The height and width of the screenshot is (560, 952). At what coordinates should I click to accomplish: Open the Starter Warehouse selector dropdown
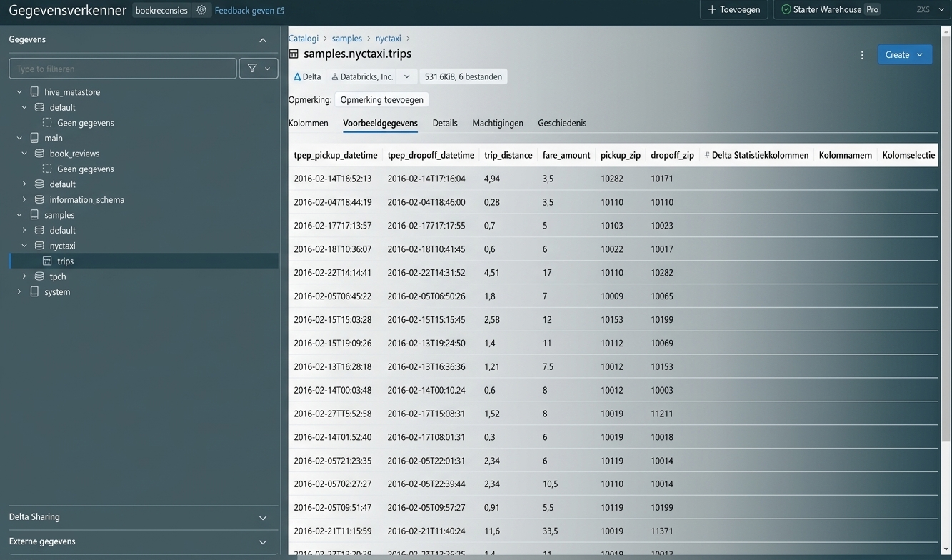point(941,9)
